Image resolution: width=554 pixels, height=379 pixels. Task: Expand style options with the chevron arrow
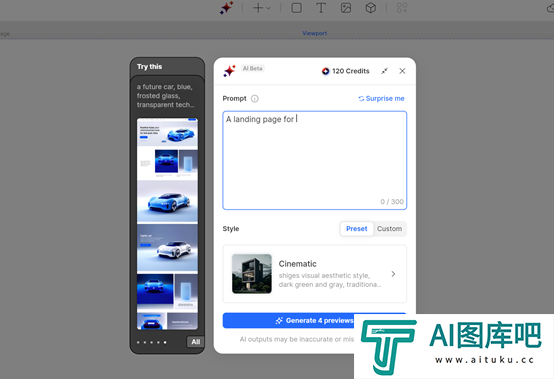393,274
